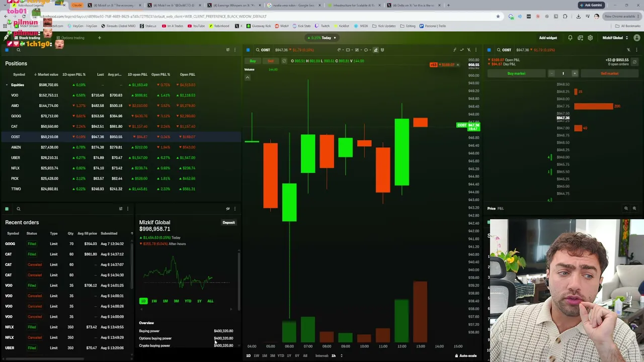Toggle the chart order-lines hide icon

click(x=284, y=61)
